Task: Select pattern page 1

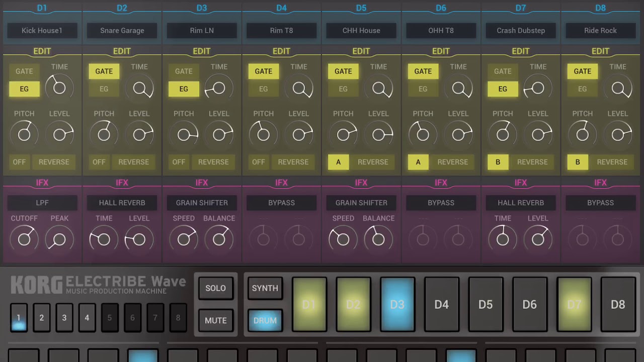Action: point(19,318)
